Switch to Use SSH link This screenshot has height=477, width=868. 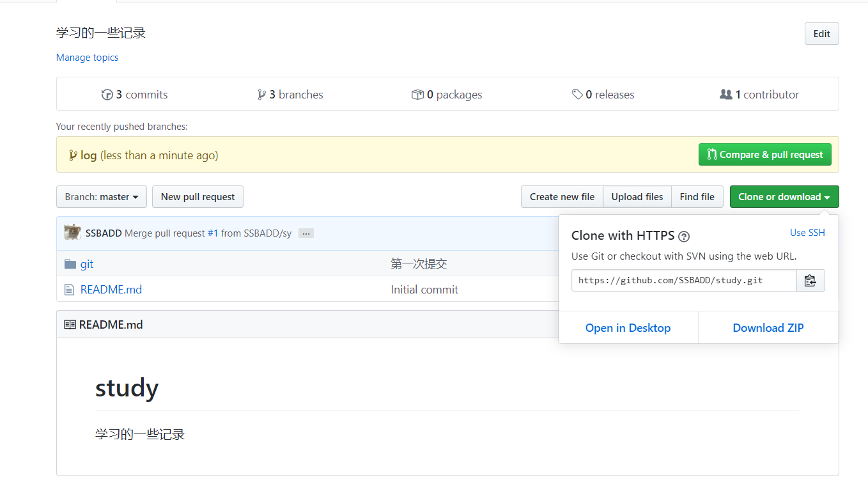[807, 233]
